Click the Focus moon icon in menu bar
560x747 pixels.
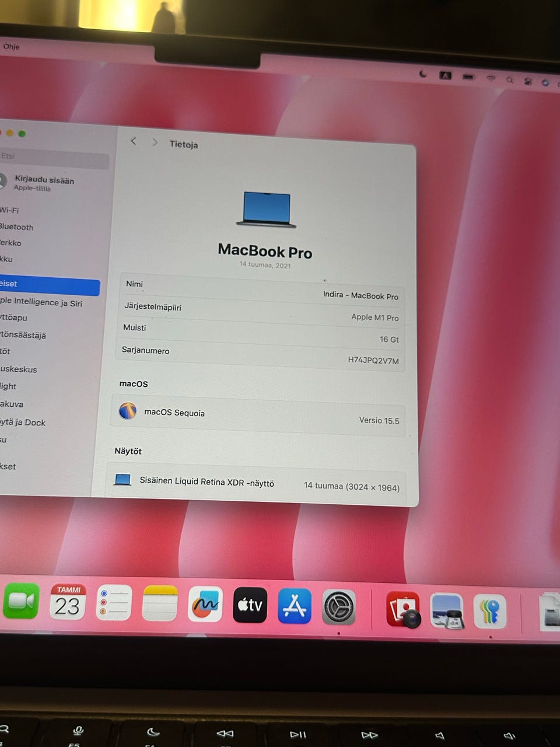pos(423,74)
